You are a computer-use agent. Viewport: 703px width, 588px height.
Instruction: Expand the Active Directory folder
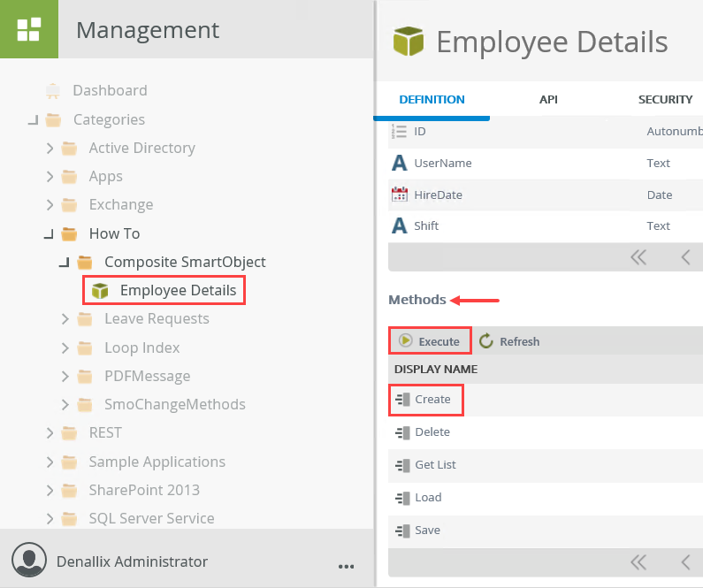(50, 149)
